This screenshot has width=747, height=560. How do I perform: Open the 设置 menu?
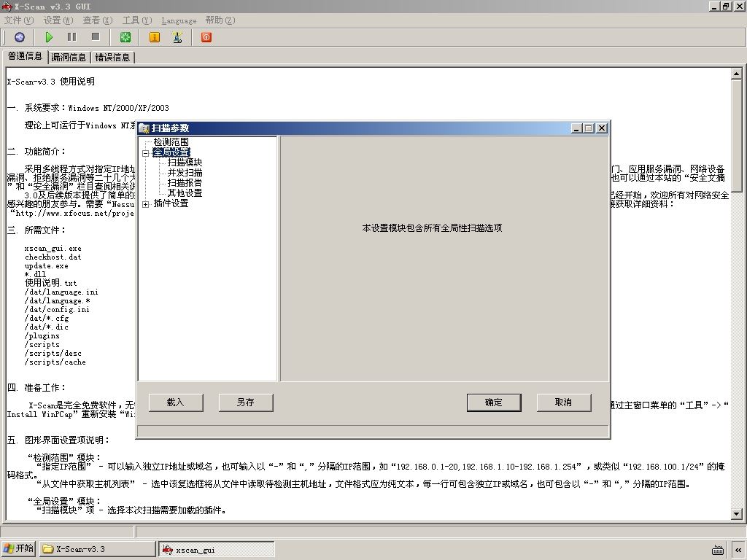[58, 20]
